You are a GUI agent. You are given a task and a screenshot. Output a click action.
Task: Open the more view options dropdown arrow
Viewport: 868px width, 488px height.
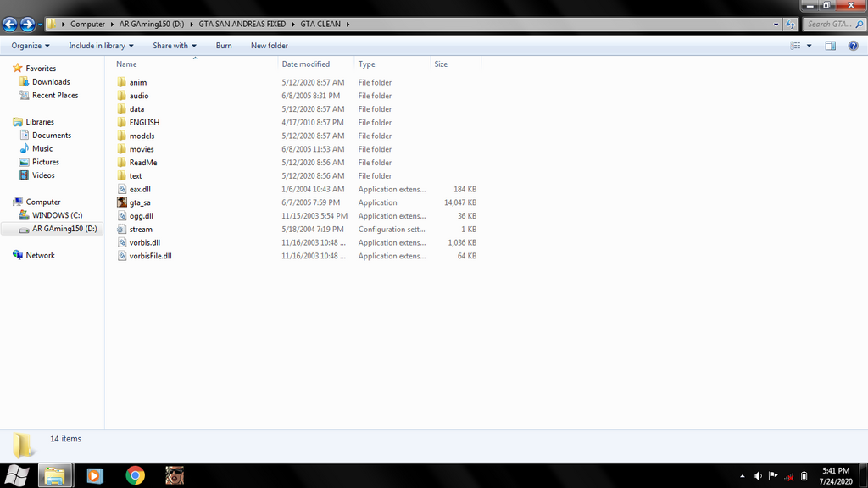[810, 46]
